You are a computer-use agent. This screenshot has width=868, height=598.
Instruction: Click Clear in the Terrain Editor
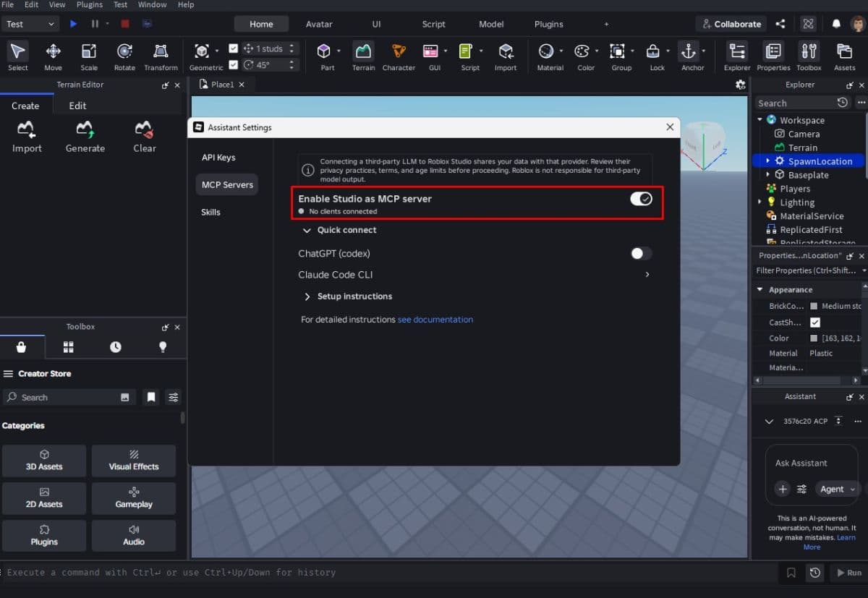click(144, 137)
